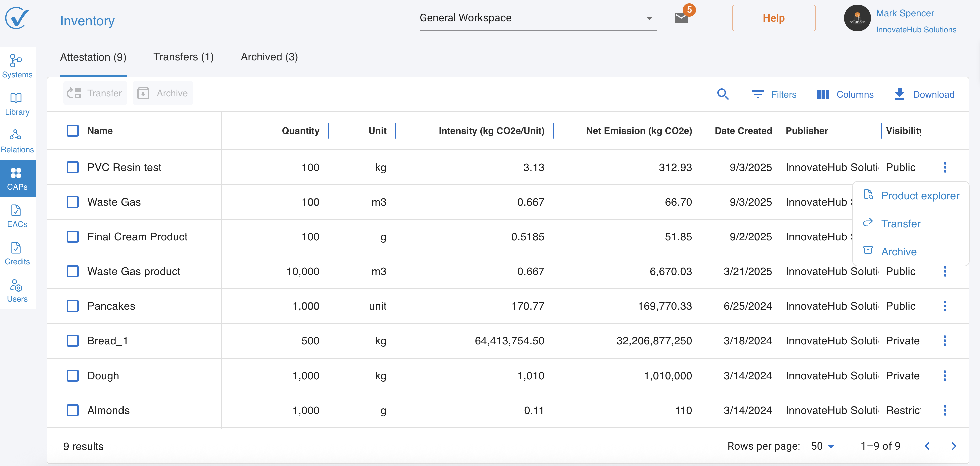Open the Columns chooser

[845, 94]
